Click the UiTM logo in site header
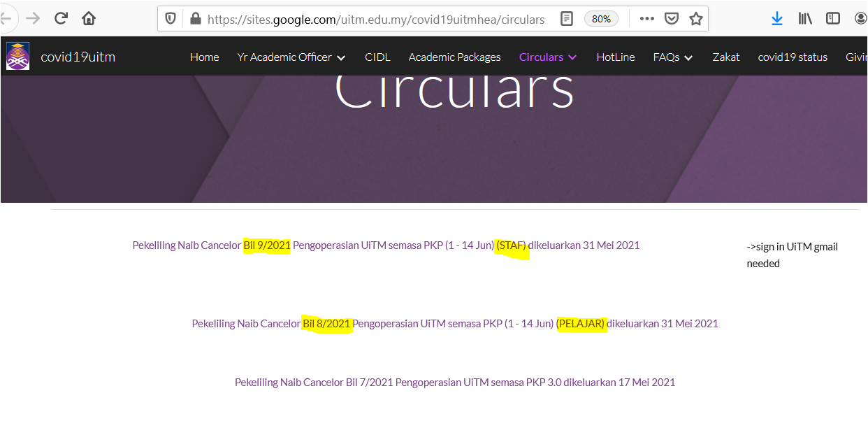 click(18, 57)
